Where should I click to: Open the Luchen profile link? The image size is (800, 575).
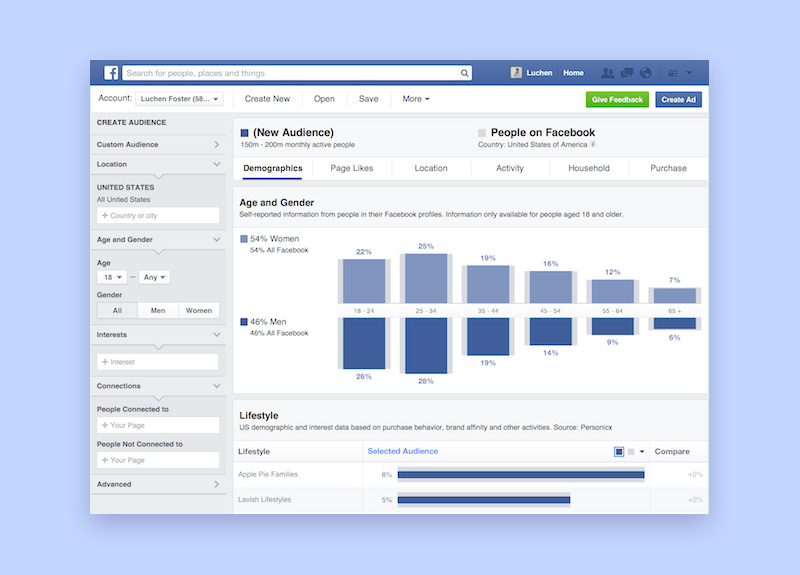pyautogui.click(x=539, y=73)
